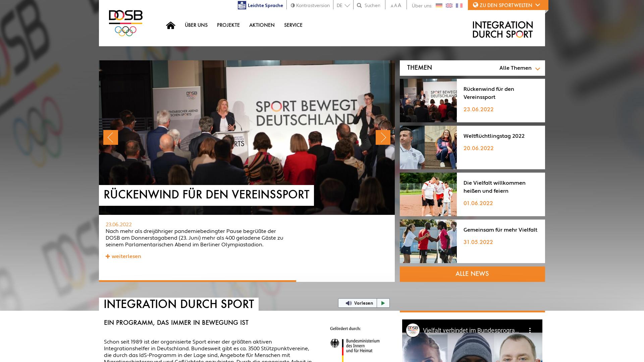Viewport: 644px width, 362px height.
Task: Open the SERVICE menu item
Action: 293,25
